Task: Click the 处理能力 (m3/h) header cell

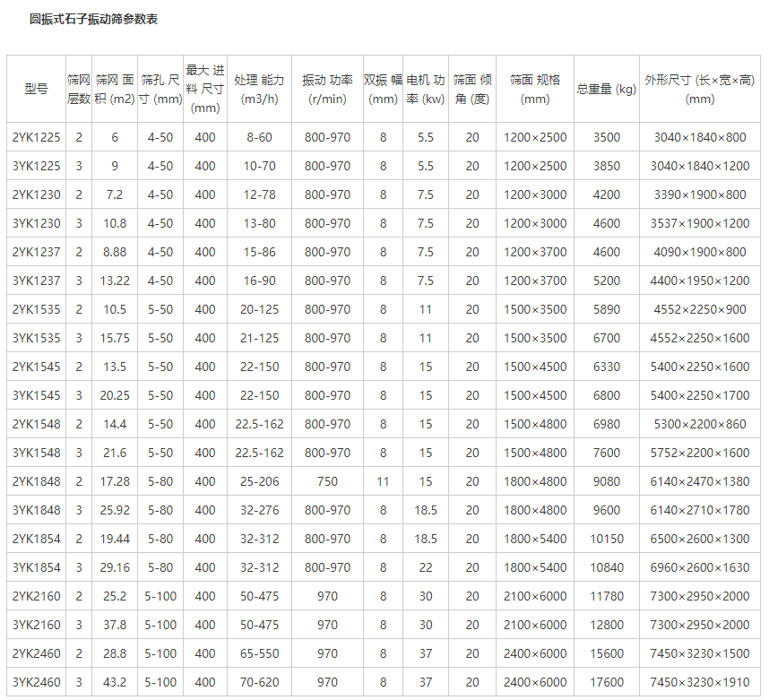Action: point(259,89)
